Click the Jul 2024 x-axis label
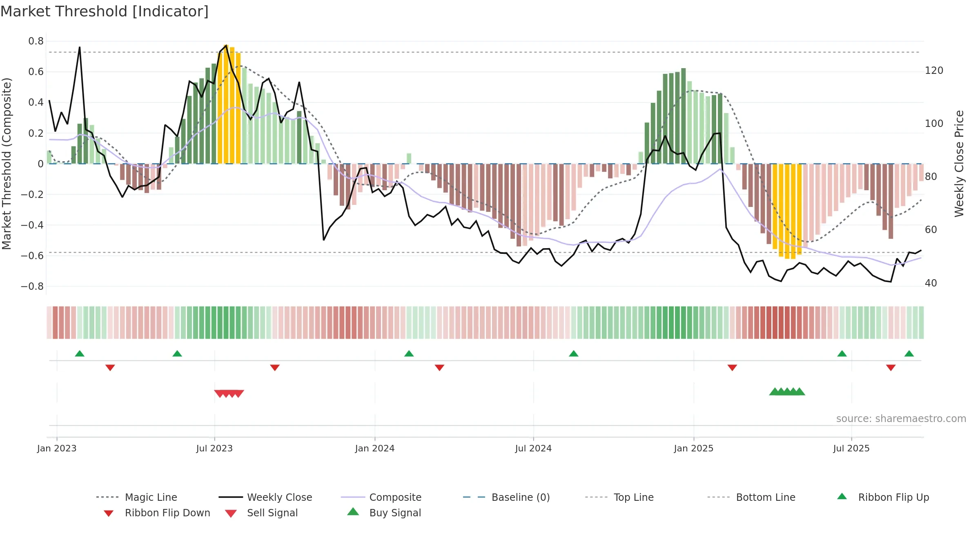 click(533, 448)
